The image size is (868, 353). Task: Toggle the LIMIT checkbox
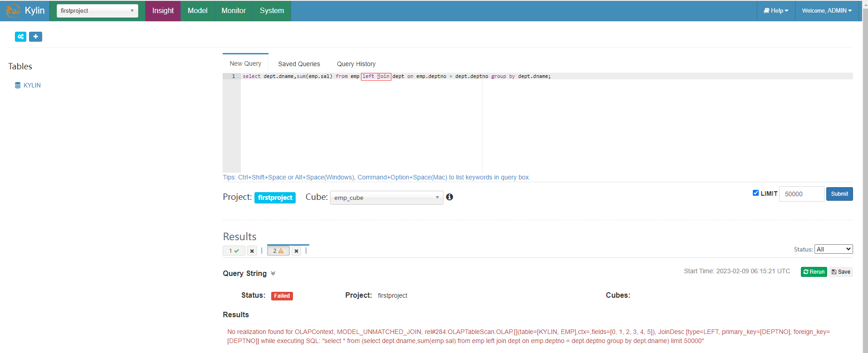coord(756,193)
